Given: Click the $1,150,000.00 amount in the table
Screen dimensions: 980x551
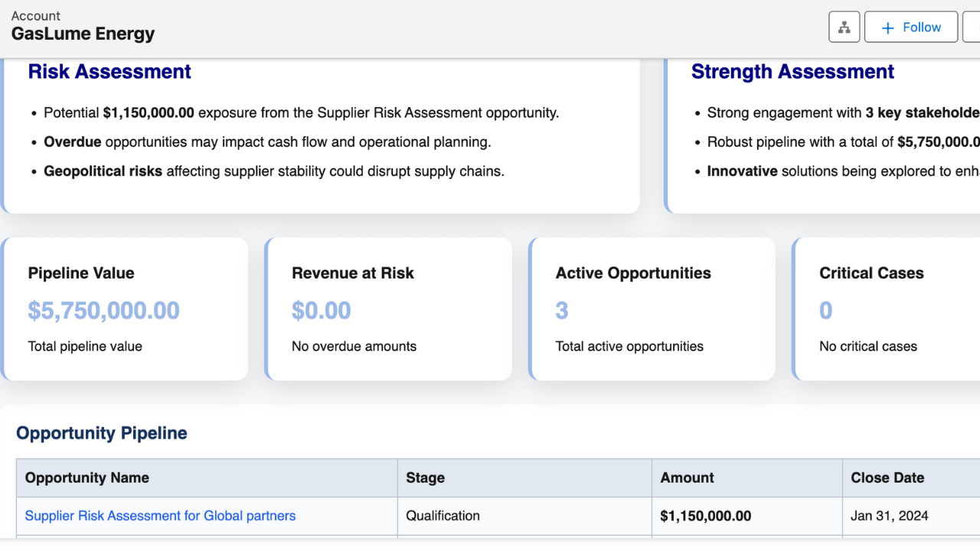Looking at the screenshot, I should click(x=705, y=516).
